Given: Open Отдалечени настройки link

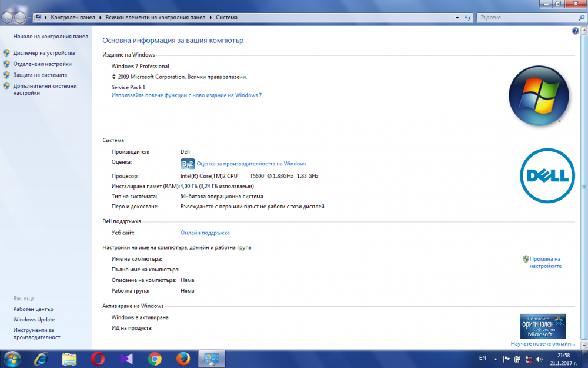Looking at the screenshot, I should [42, 64].
